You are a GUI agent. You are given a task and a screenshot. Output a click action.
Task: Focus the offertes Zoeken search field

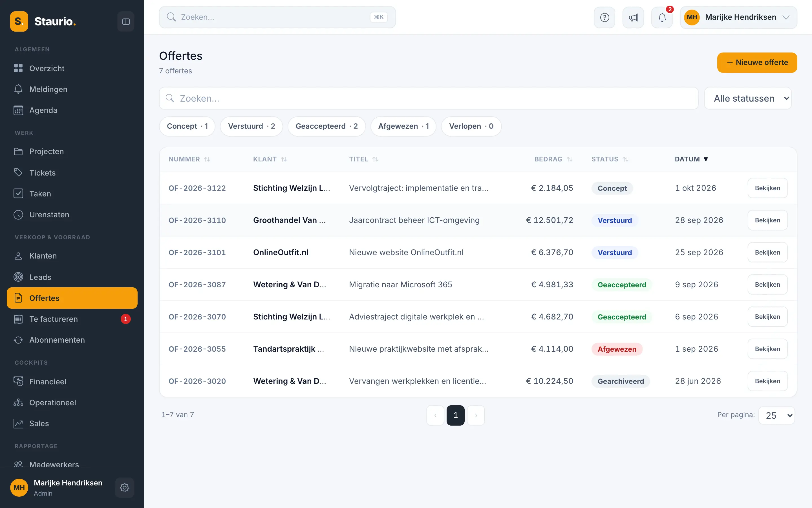[429, 98]
